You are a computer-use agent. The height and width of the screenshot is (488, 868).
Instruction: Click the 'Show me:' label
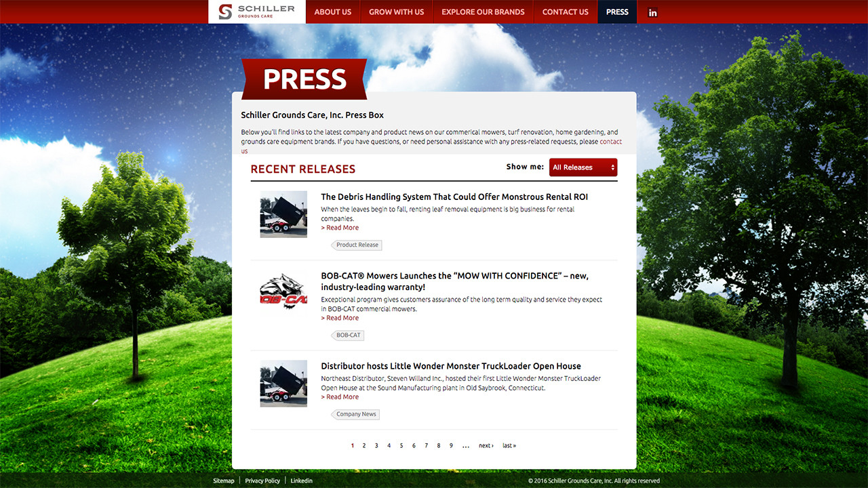[x=525, y=167]
